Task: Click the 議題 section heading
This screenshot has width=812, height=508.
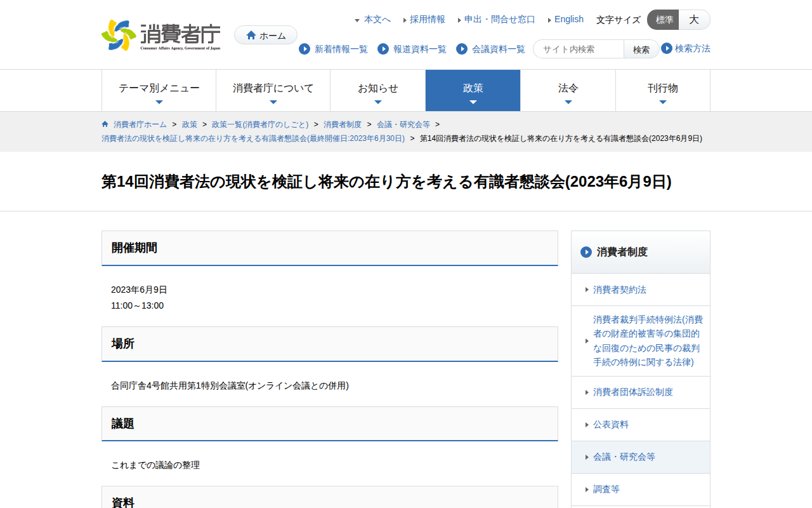Action: coord(330,424)
